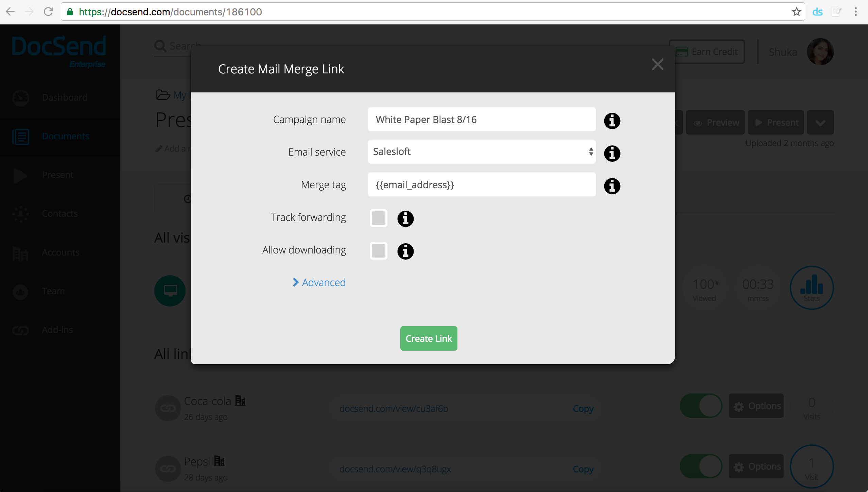Open the Chrome three-dot menu

pyautogui.click(x=855, y=12)
